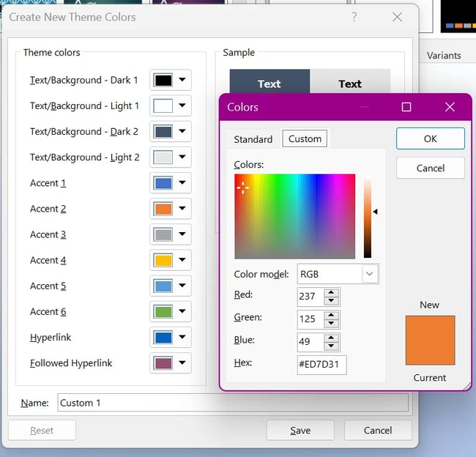Click the light Text sample tile
The height and width of the screenshot is (457, 476).
pos(350,81)
